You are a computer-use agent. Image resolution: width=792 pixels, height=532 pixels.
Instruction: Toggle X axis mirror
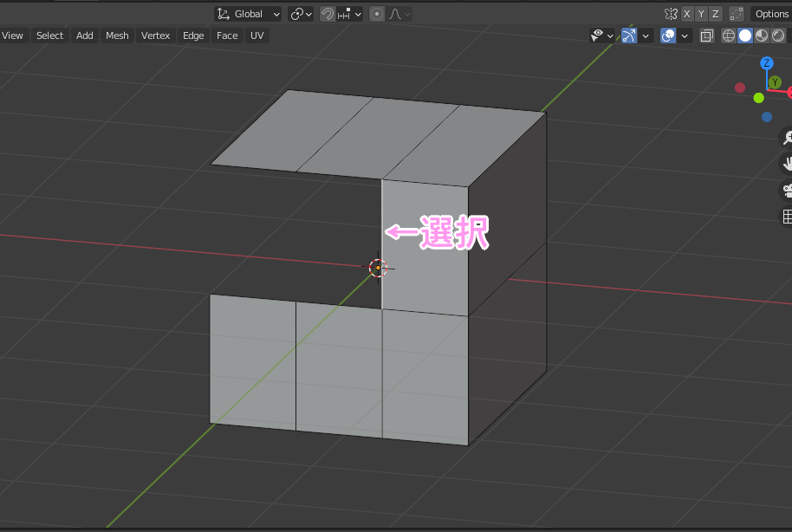(x=687, y=14)
